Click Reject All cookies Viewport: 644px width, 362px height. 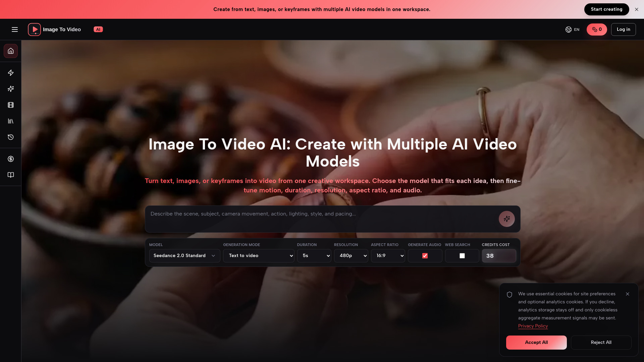coord(601,343)
